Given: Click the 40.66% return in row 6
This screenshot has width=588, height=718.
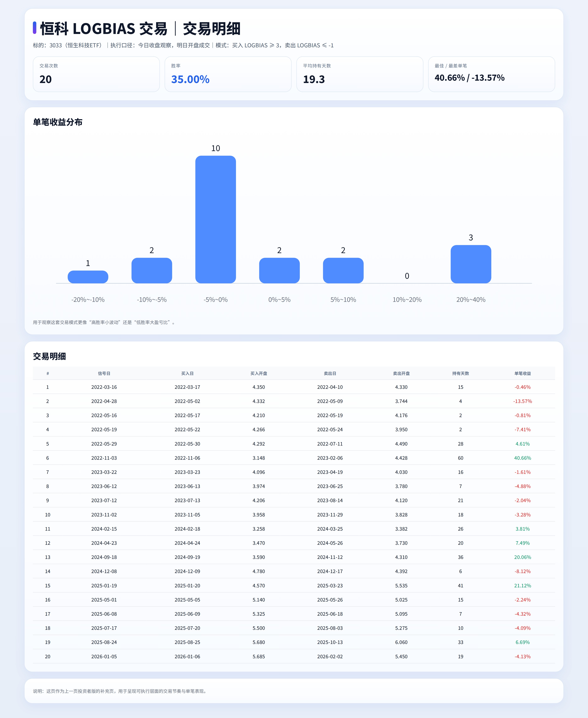Looking at the screenshot, I should coord(522,458).
